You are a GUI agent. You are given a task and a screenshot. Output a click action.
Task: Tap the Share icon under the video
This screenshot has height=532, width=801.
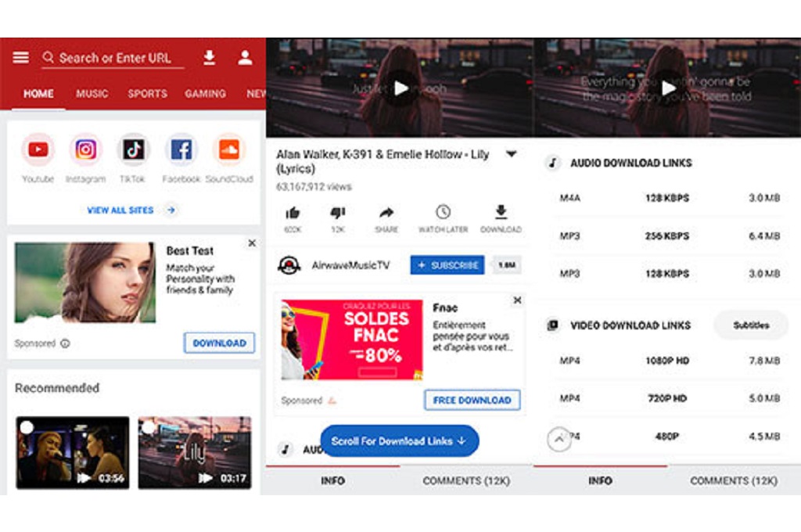385,212
